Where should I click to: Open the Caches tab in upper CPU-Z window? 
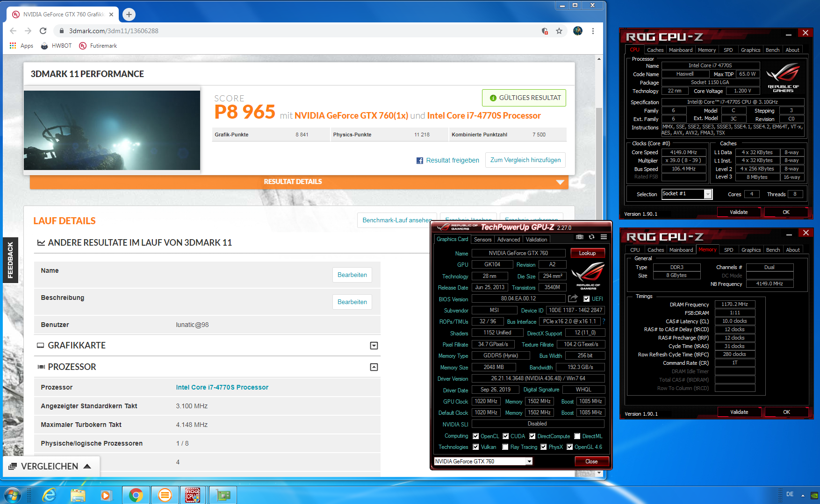tap(655, 50)
